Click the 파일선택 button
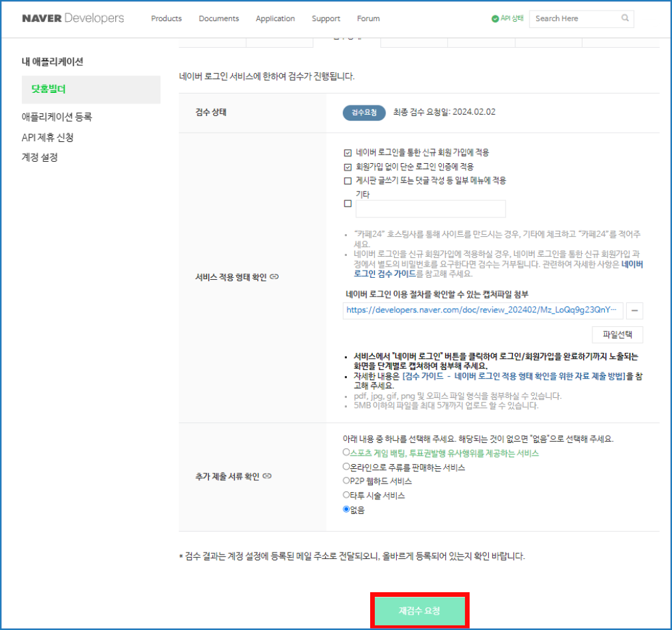The height and width of the screenshot is (630, 672). [617, 334]
